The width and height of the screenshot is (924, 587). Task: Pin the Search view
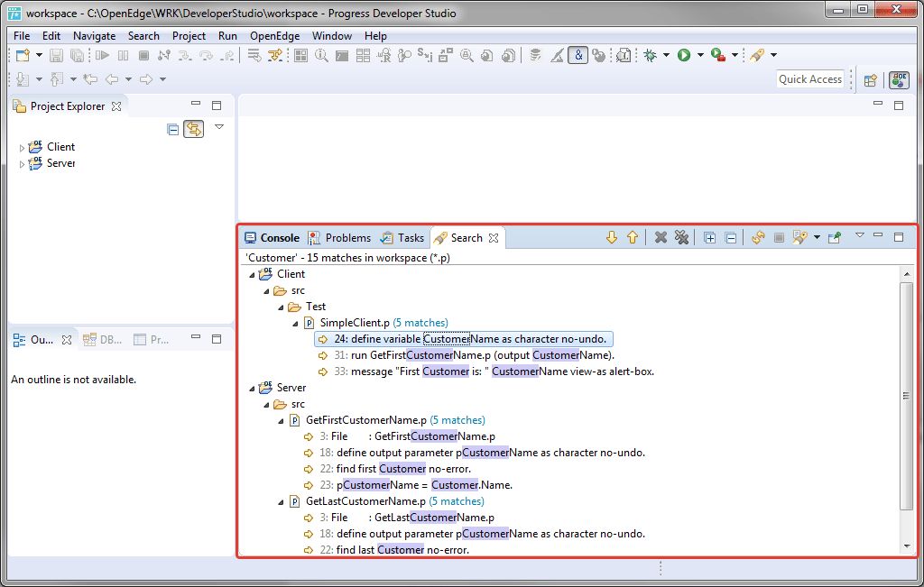click(835, 237)
